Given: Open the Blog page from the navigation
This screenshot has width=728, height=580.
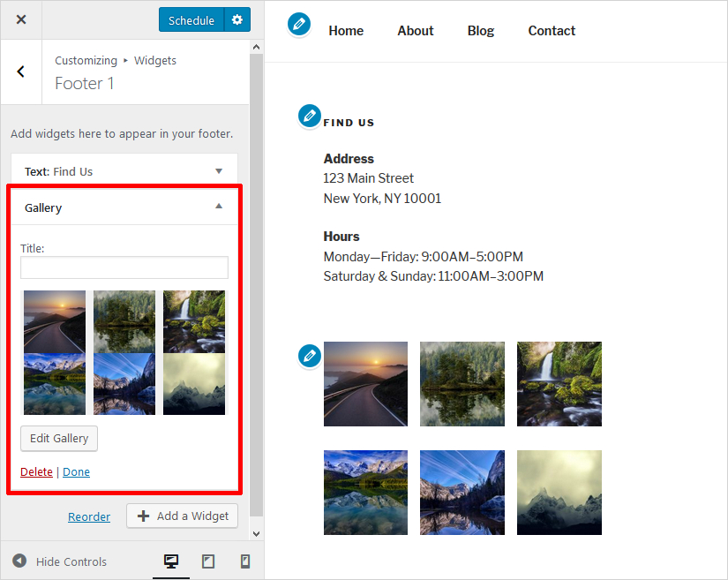Looking at the screenshot, I should (480, 31).
